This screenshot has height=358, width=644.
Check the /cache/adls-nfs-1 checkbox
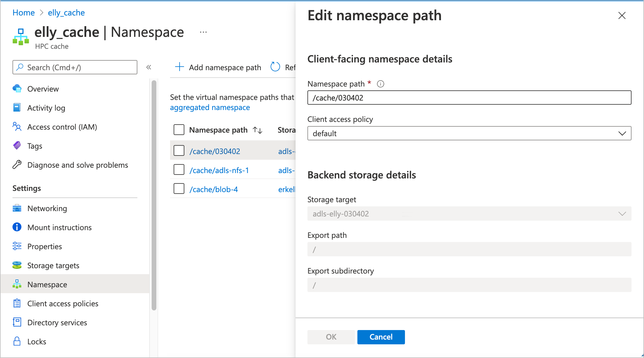click(x=179, y=169)
